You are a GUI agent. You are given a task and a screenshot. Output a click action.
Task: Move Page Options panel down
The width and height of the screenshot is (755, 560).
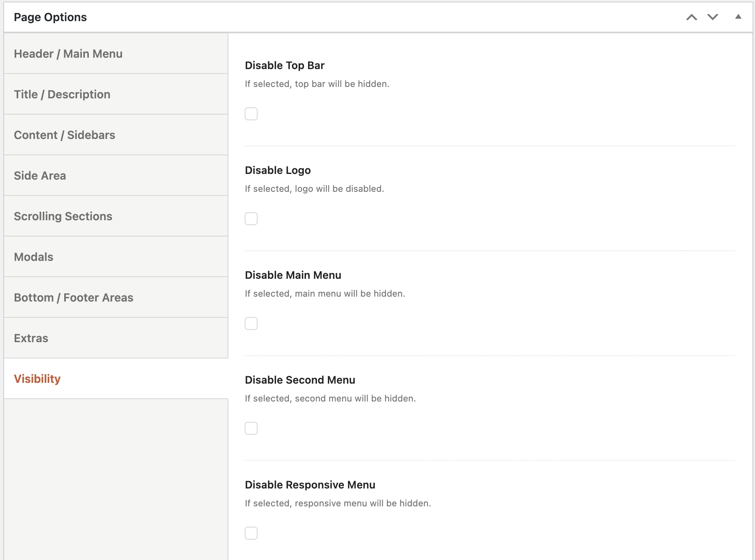(x=713, y=17)
